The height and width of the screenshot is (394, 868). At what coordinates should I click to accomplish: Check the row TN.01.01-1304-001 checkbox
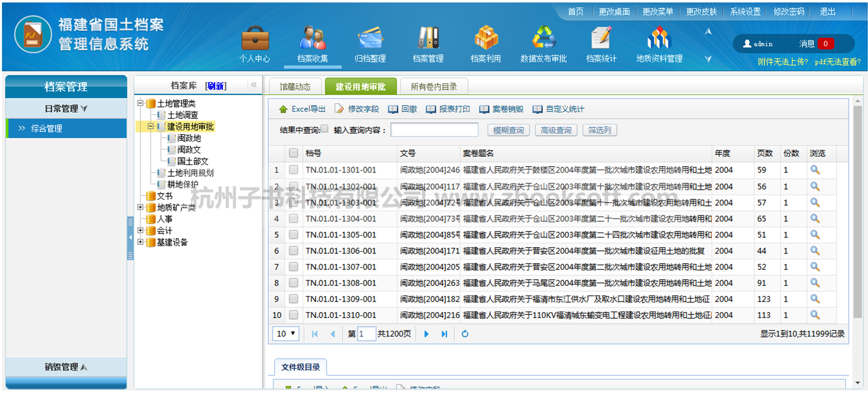(293, 218)
